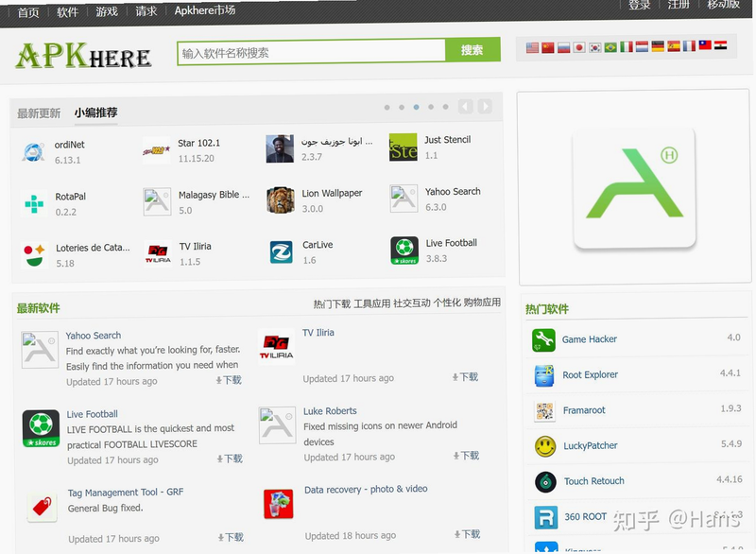Open the Just Stencil app icon
Image resolution: width=756 pixels, height=554 pixels.
point(404,147)
